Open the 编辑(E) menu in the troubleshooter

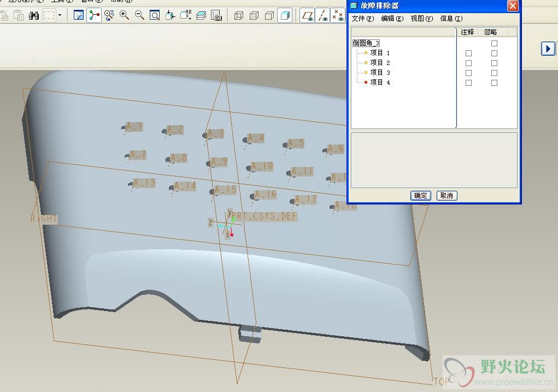[392, 19]
